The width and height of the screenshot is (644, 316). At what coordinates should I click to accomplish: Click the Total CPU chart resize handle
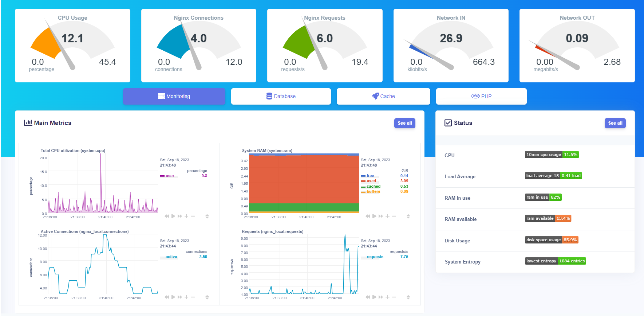point(207,216)
